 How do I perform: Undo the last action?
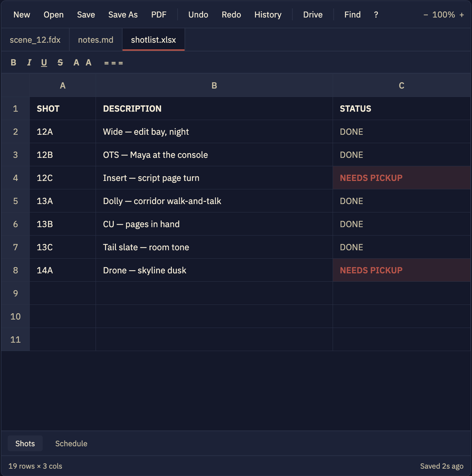click(198, 15)
